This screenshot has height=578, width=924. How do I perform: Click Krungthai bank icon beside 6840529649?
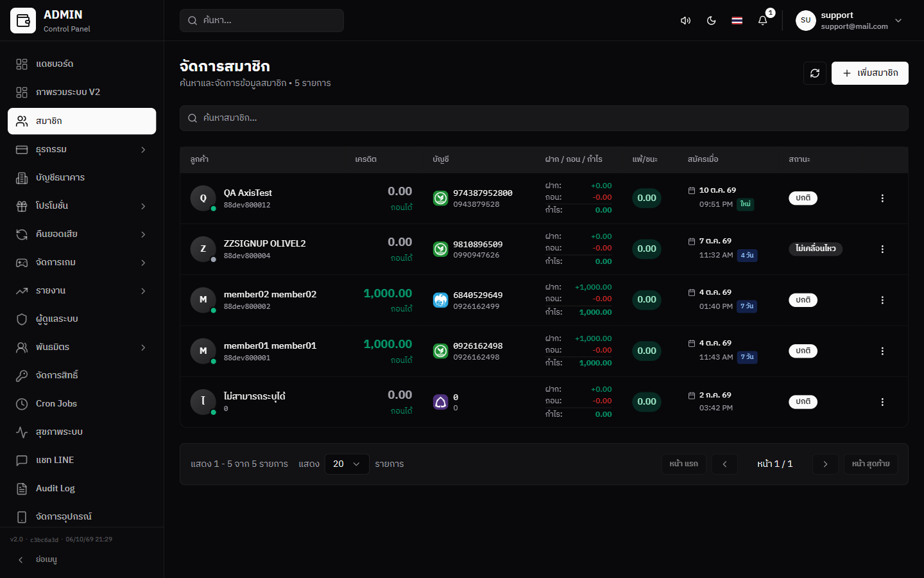pyautogui.click(x=440, y=300)
